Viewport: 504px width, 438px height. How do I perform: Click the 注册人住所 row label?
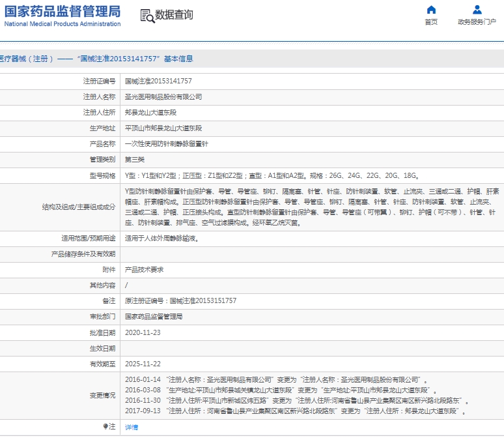(100, 113)
